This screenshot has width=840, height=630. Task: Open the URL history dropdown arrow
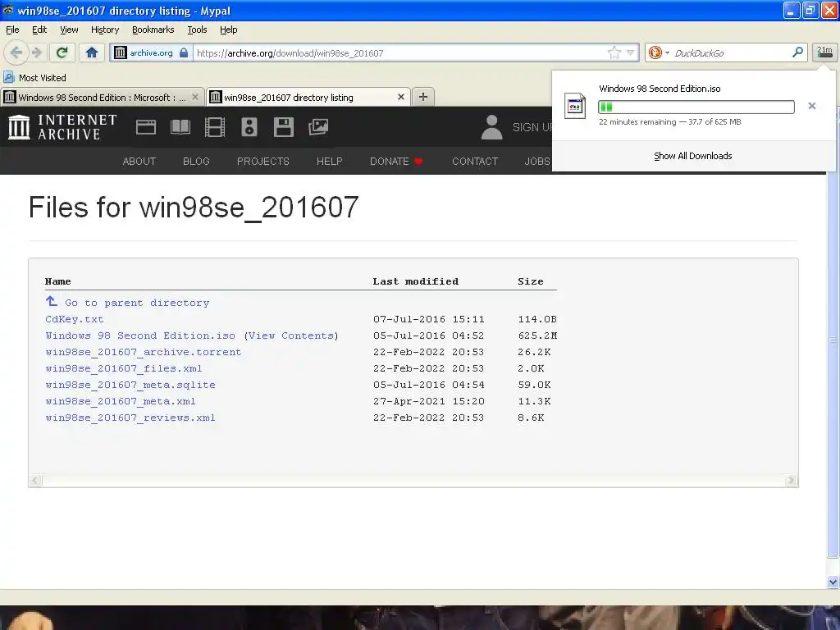click(630, 52)
